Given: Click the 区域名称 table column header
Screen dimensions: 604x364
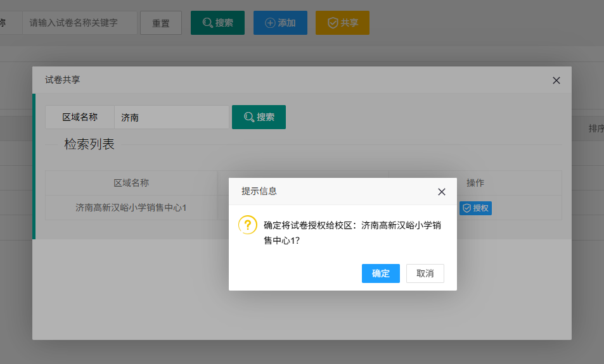Looking at the screenshot, I should (x=131, y=183).
